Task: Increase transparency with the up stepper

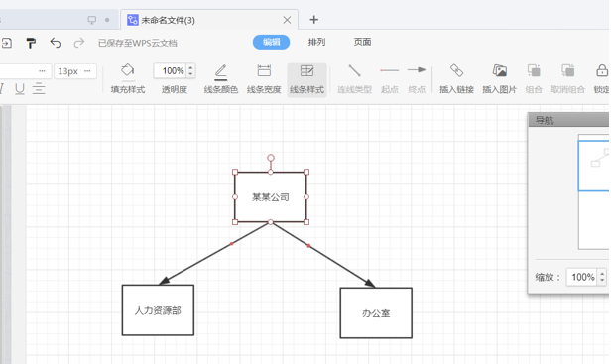Action: 190,67
